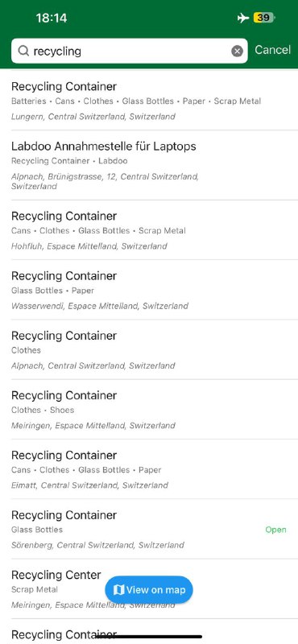
Task: Clear the recycling search text
Action: click(237, 51)
